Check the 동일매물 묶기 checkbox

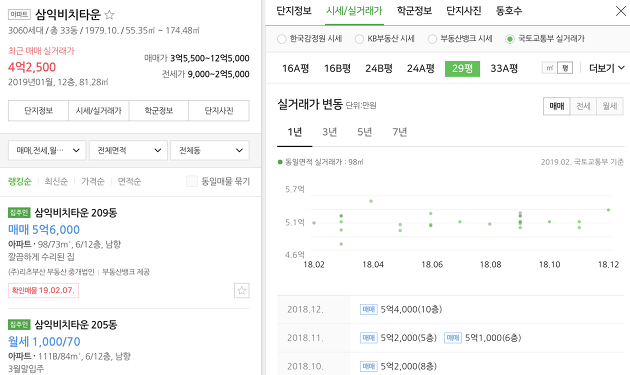point(192,181)
